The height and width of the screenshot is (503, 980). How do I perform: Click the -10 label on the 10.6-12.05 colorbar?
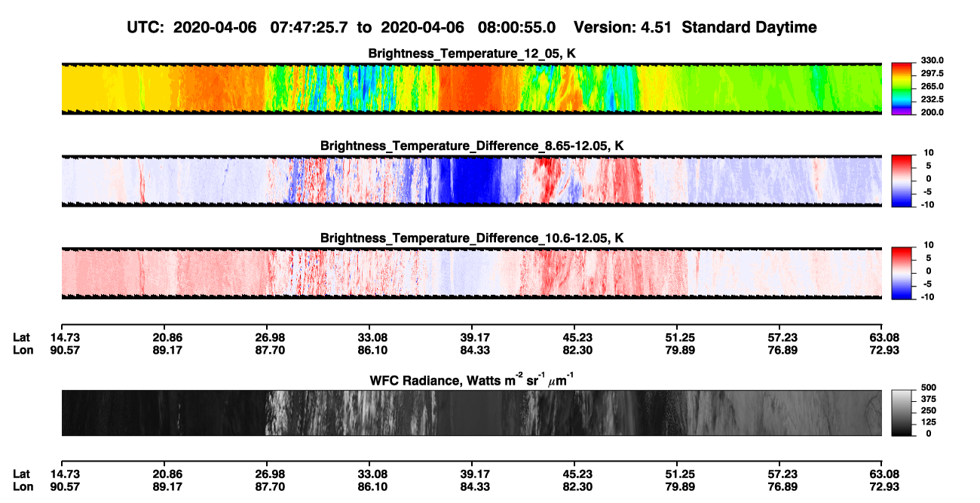(928, 296)
